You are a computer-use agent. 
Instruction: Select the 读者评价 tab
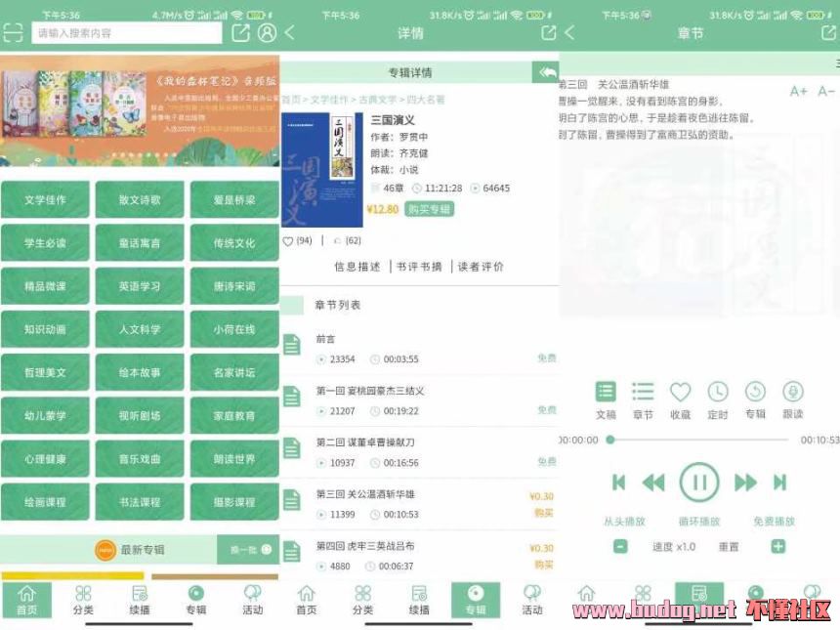coord(481,267)
